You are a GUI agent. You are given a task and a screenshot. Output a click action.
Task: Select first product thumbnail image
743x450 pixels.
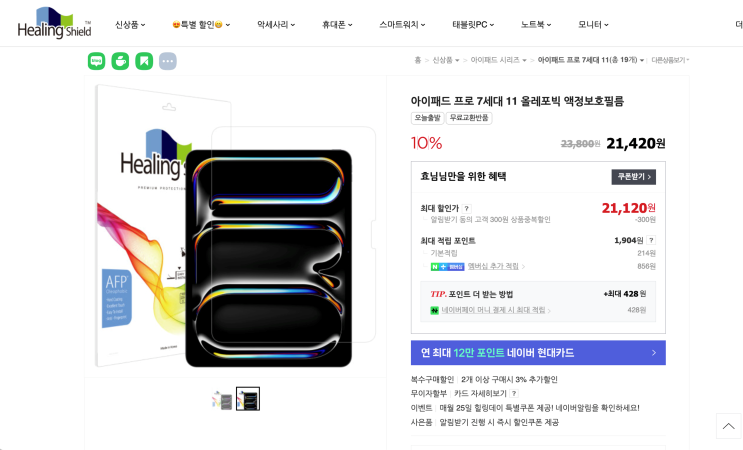(222, 399)
